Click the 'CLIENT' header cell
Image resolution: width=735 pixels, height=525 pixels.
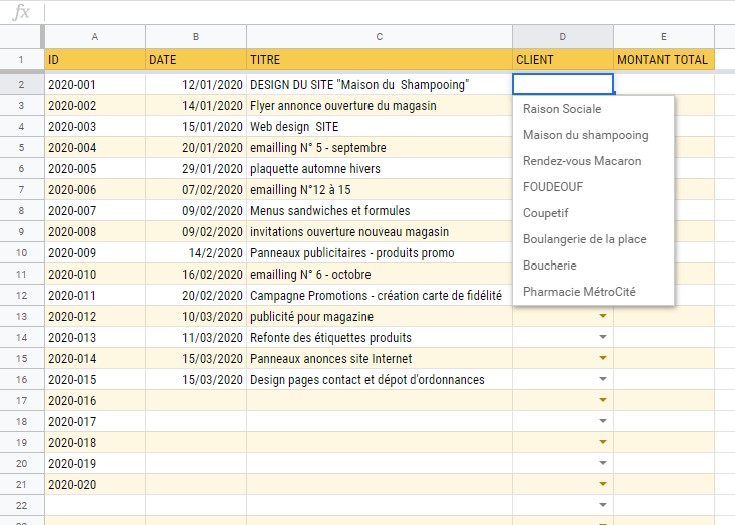(563, 60)
